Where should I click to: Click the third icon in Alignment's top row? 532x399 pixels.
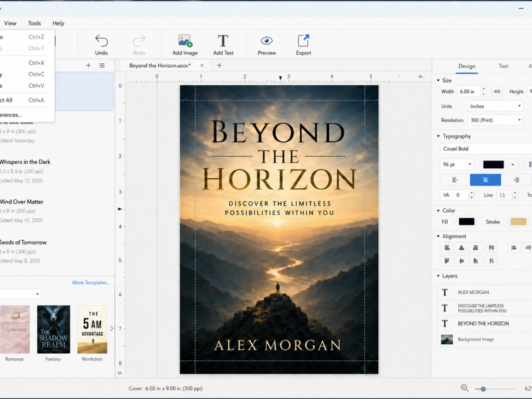(475, 247)
